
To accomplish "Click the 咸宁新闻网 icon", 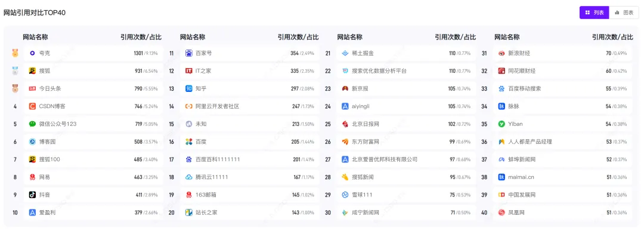I will point(345,212).
